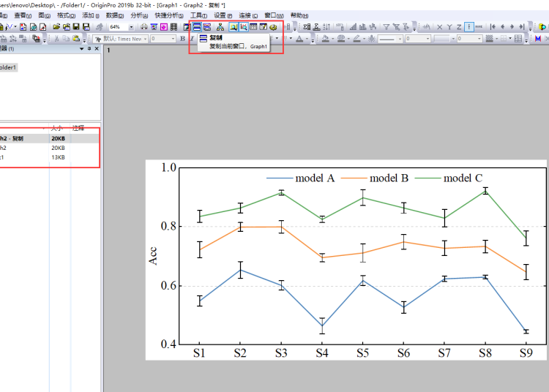Open the 工具 (Tools) menu
549x392 pixels.
point(198,16)
